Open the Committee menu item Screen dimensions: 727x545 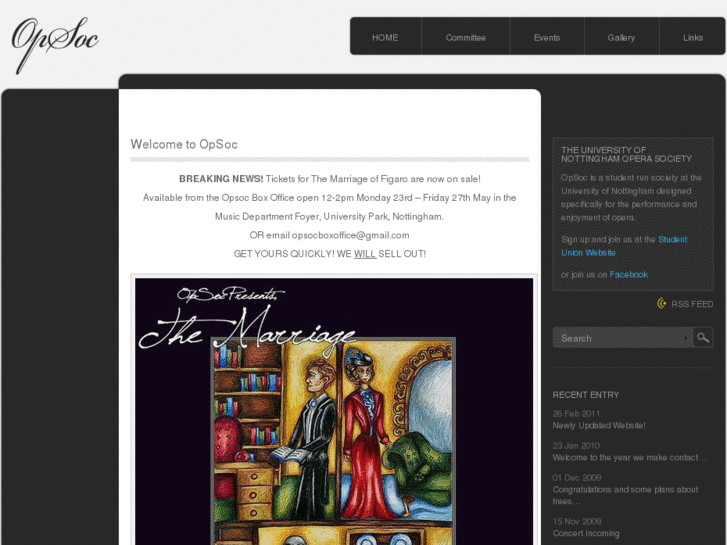click(x=466, y=38)
